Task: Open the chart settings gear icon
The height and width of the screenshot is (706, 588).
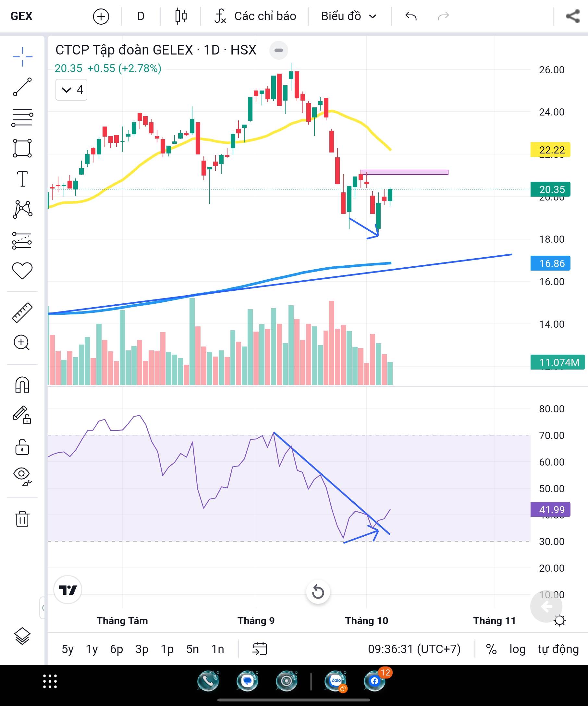Action: (x=559, y=621)
